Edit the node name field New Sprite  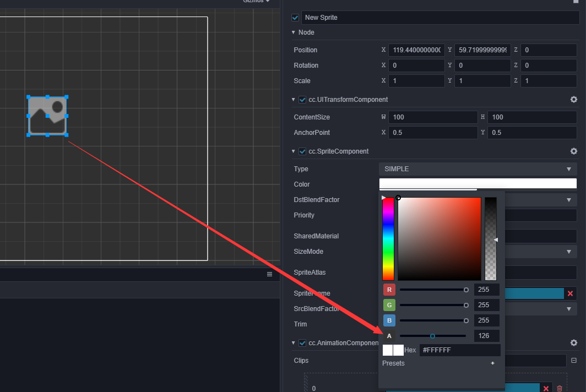[440, 18]
